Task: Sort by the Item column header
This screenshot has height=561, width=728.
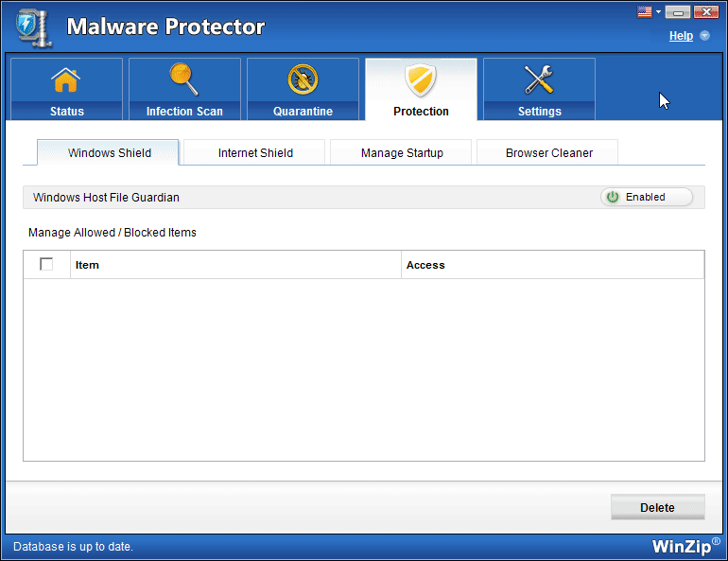Action: pyautogui.click(x=87, y=265)
